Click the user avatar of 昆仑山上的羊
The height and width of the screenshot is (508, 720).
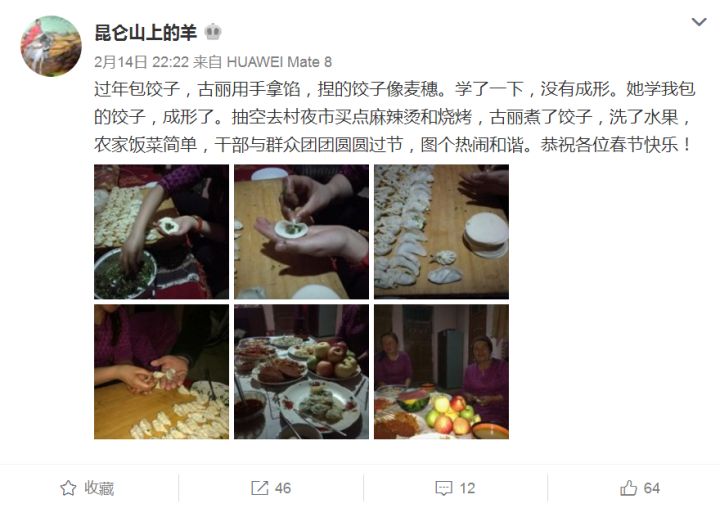point(51,46)
